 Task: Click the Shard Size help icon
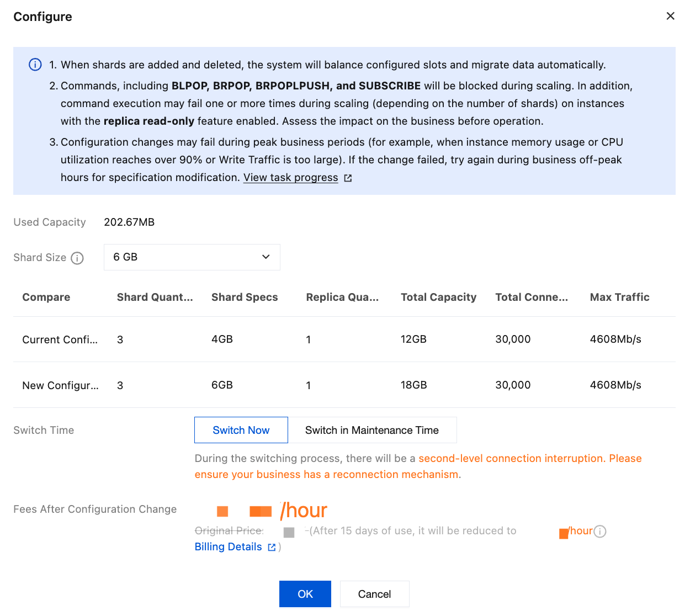tap(77, 258)
